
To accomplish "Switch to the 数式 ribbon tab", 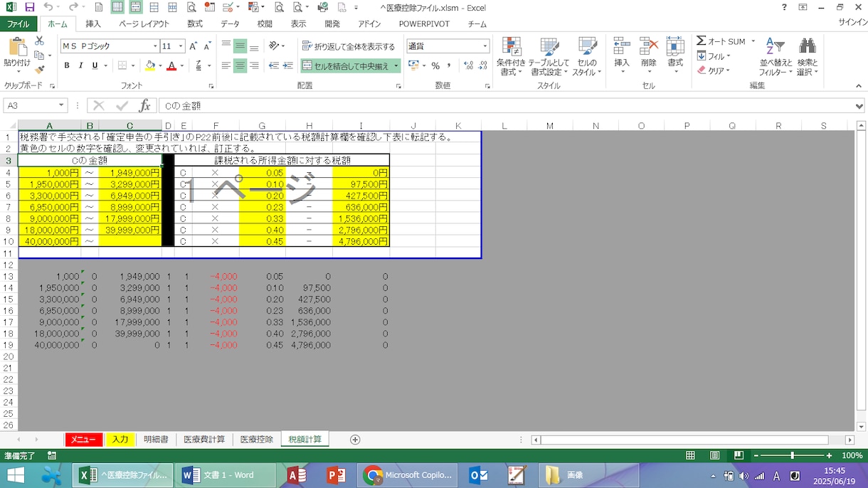I will pos(195,23).
